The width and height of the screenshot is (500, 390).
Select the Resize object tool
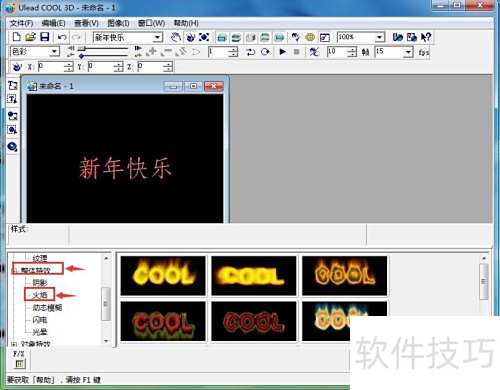204,37
